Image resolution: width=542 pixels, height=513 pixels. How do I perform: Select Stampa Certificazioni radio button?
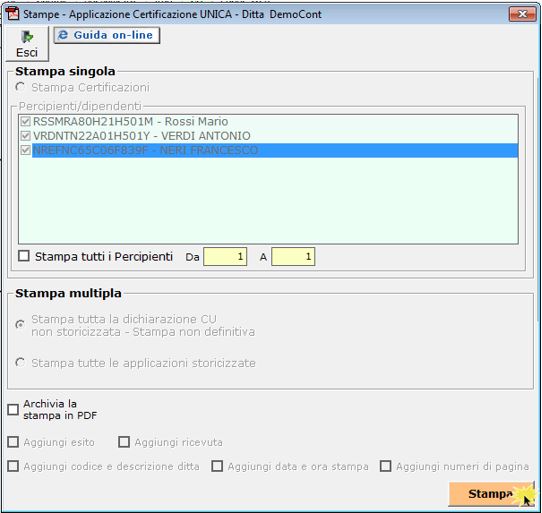pos(20,87)
